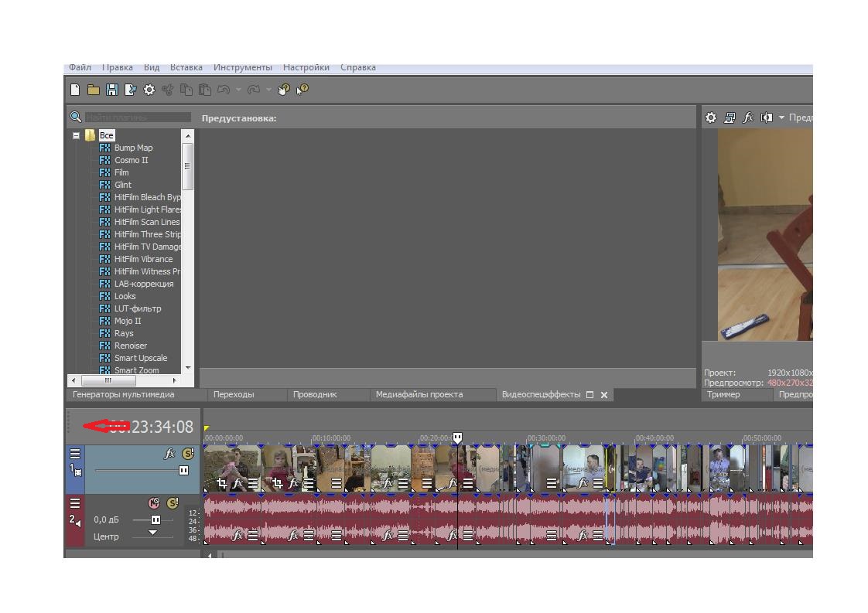Open split-screen view dropdown arrow
This screenshot has height=613, width=868.
point(781,117)
